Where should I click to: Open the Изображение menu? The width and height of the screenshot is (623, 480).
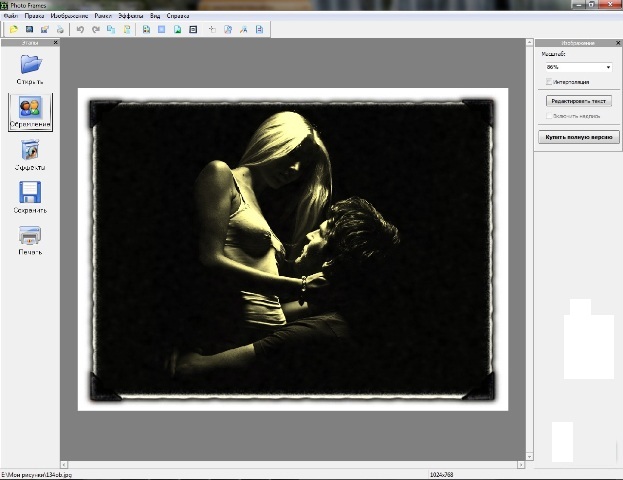pyautogui.click(x=70, y=17)
